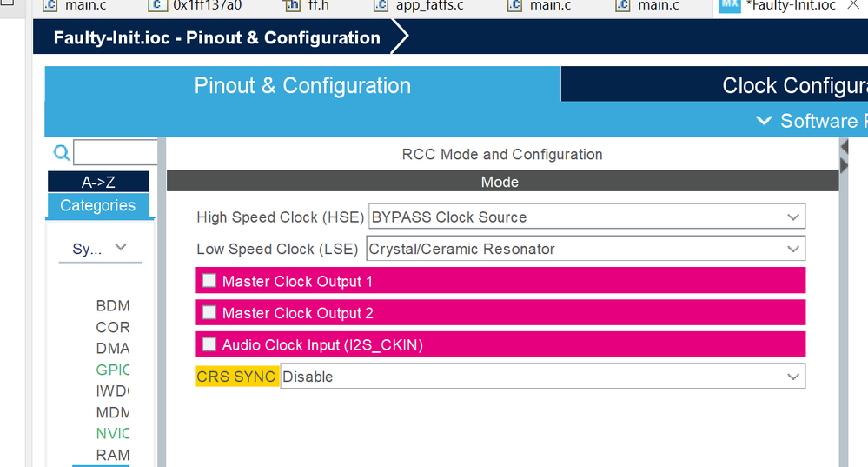868x467 pixels.
Task: Select MDMA in the peripheral list
Action: tap(112, 413)
